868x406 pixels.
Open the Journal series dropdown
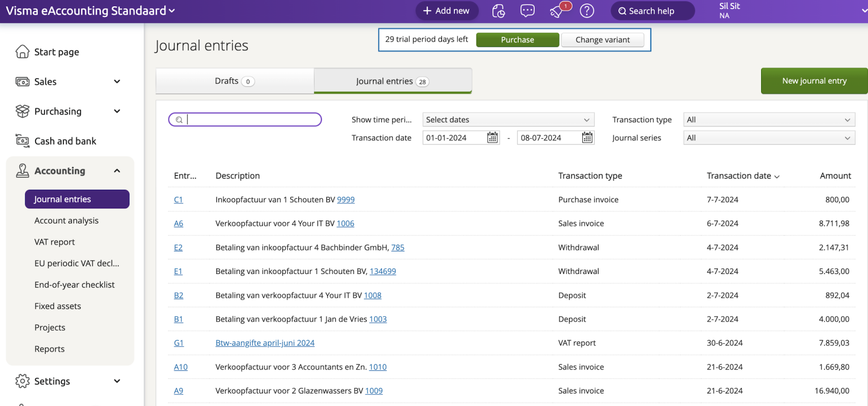(769, 138)
